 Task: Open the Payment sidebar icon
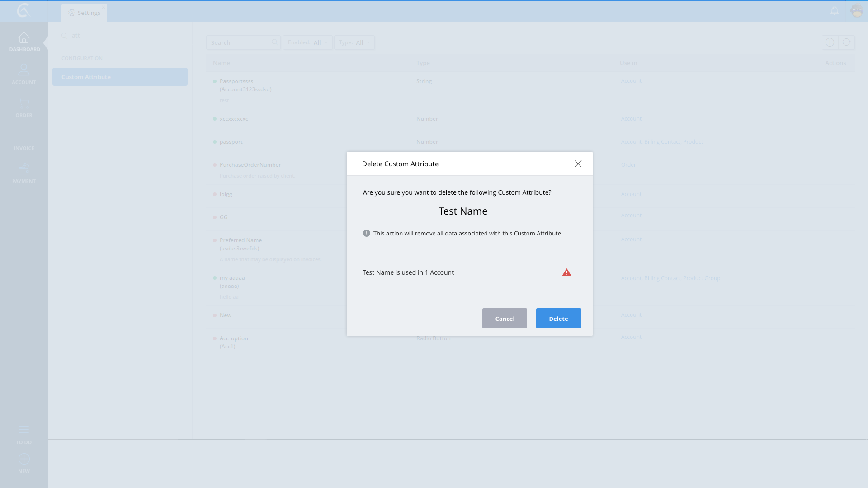tap(24, 169)
